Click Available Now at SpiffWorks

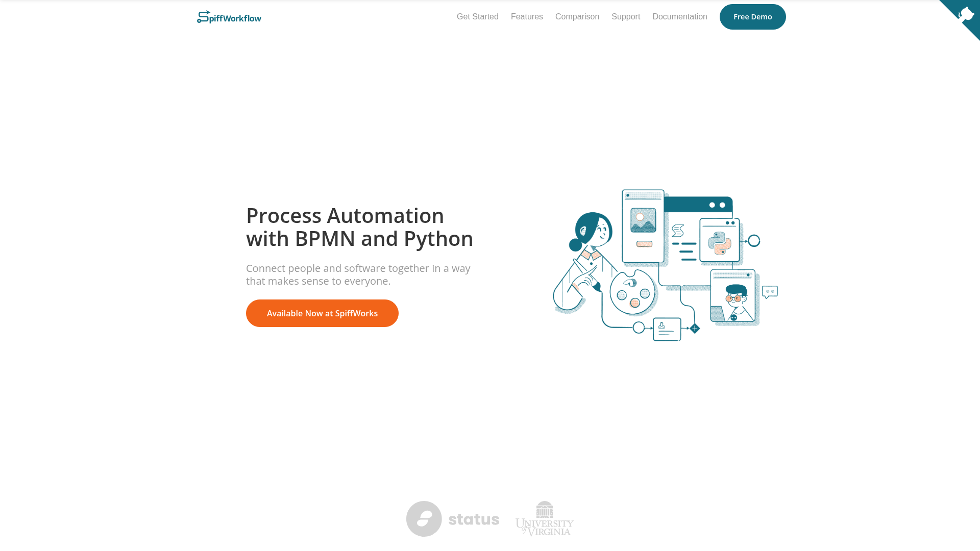322,313
